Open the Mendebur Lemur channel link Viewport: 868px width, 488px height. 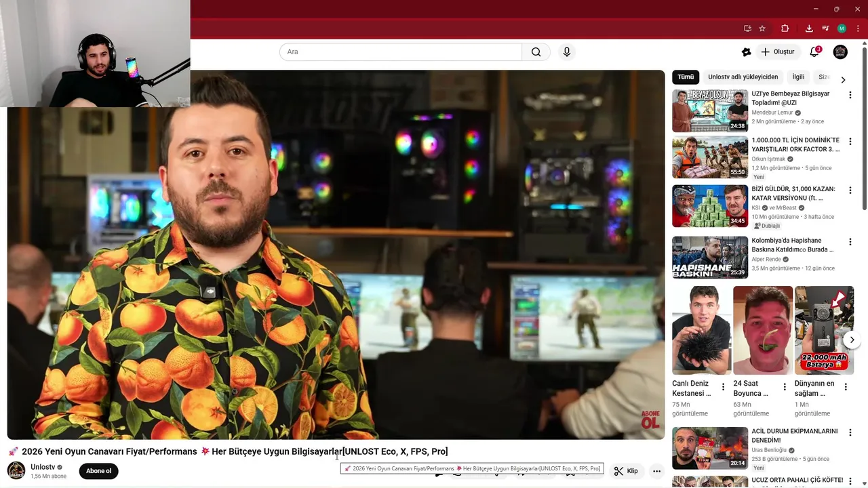772,113
